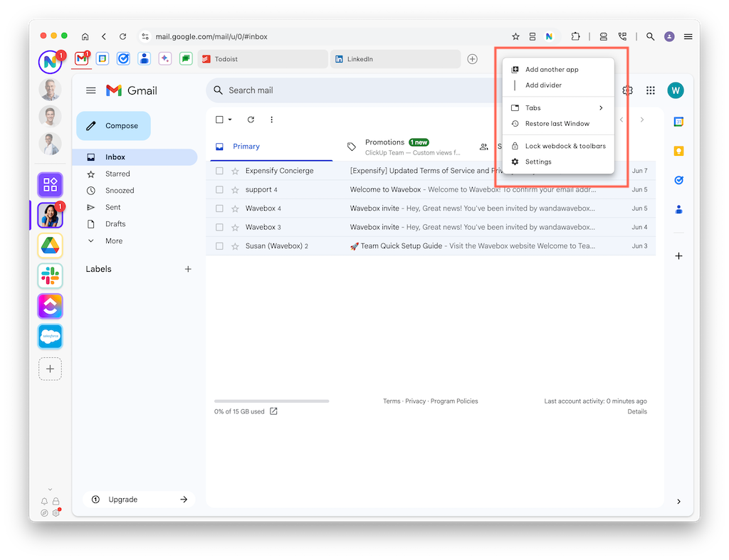
Task: Click the Privacy link in the footer
Action: [x=415, y=401]
